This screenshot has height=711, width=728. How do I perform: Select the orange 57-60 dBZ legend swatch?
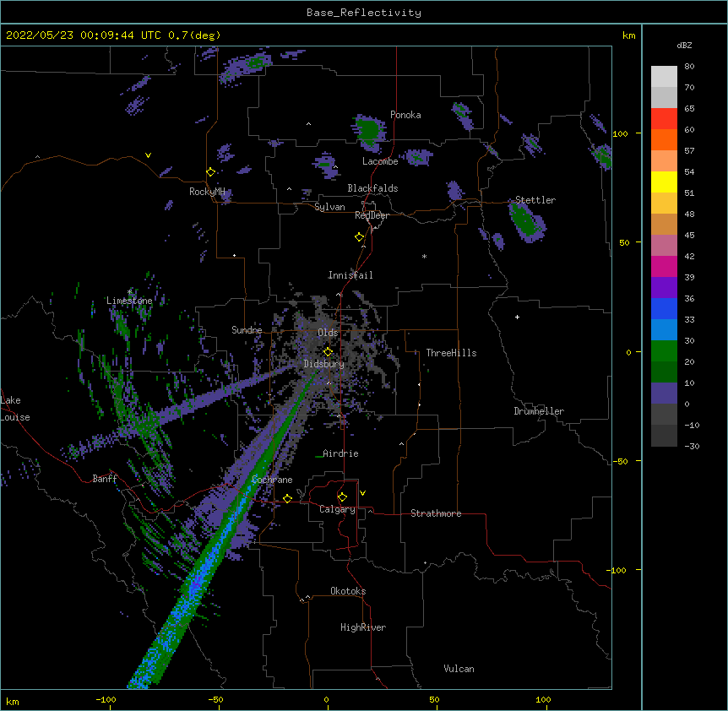pyautogui.click(x=664, y=139)
